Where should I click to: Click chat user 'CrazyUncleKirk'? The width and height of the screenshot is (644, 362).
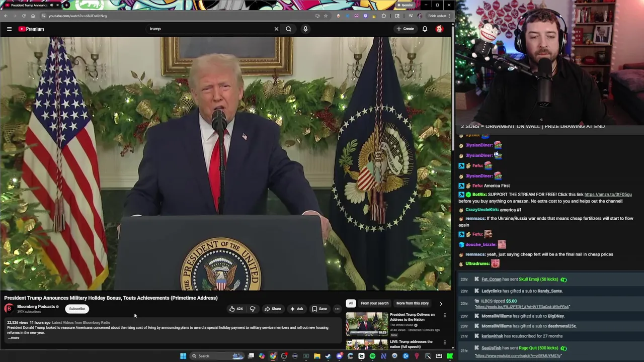(x=482, y=210)
